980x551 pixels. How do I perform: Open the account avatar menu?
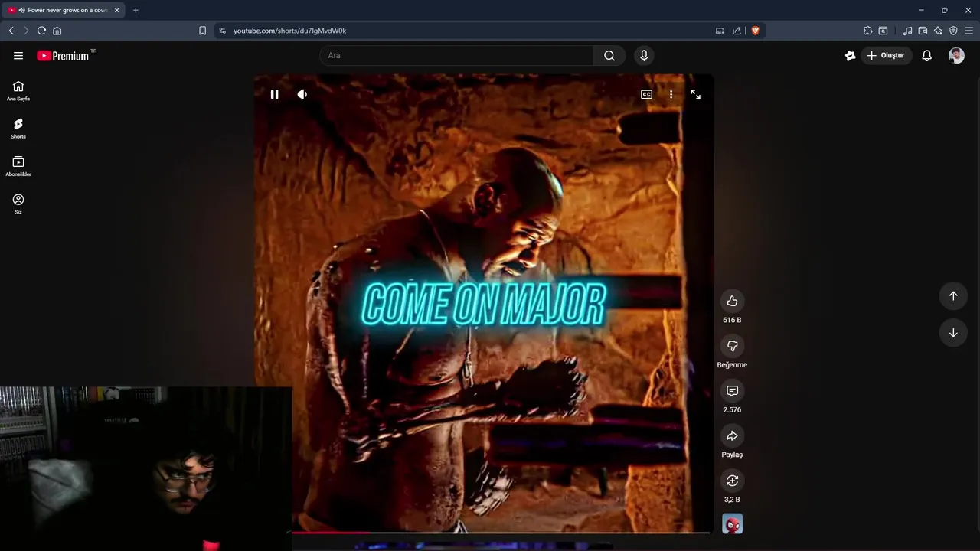[956, 55]
